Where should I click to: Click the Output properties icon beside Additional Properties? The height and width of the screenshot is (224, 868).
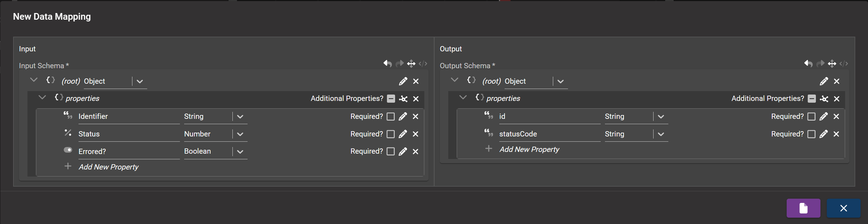[x=824, y=99]
